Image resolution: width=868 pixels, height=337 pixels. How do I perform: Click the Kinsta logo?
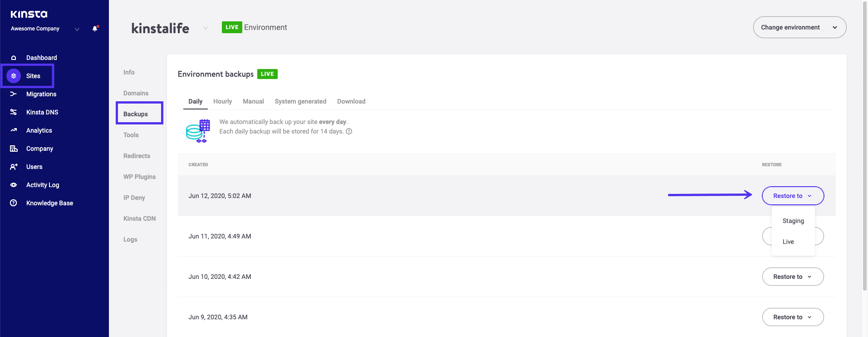(29, 14)
